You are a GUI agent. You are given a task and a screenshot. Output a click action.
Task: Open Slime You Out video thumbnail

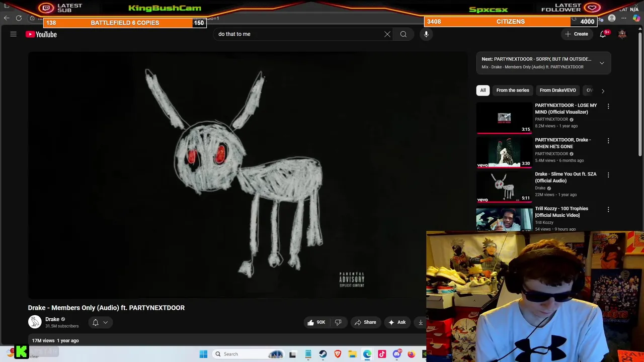(x=504, y=187)
